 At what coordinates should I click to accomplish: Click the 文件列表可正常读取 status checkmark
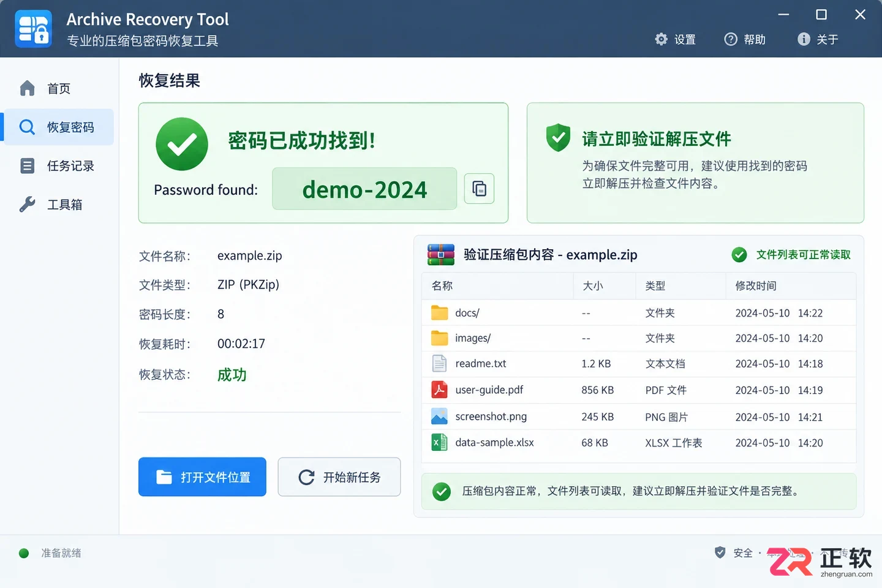click(x=739, y=255)
